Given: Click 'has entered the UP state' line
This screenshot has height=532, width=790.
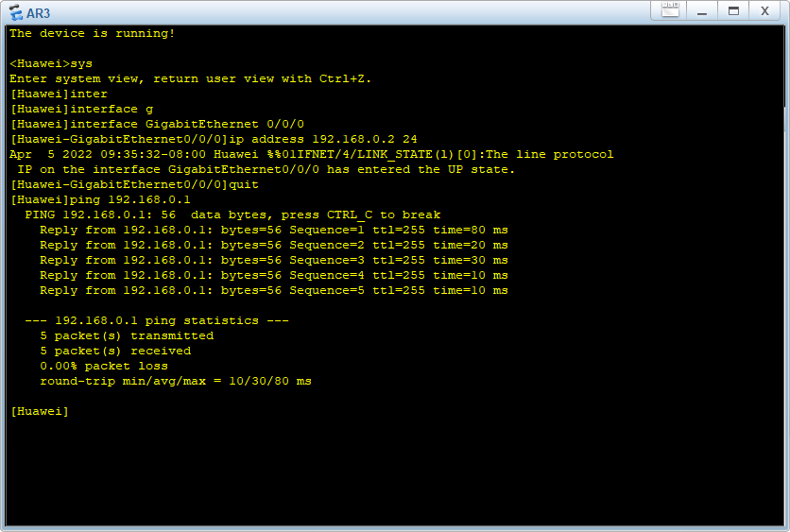Looking at the screenshot, I should pos(266,170).
